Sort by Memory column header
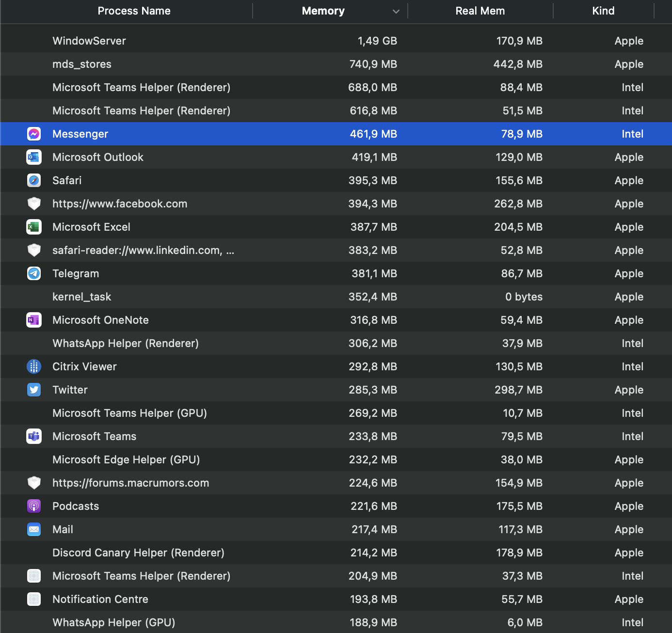The height and width of the screenshot is (633, 672). click(323, 11)
